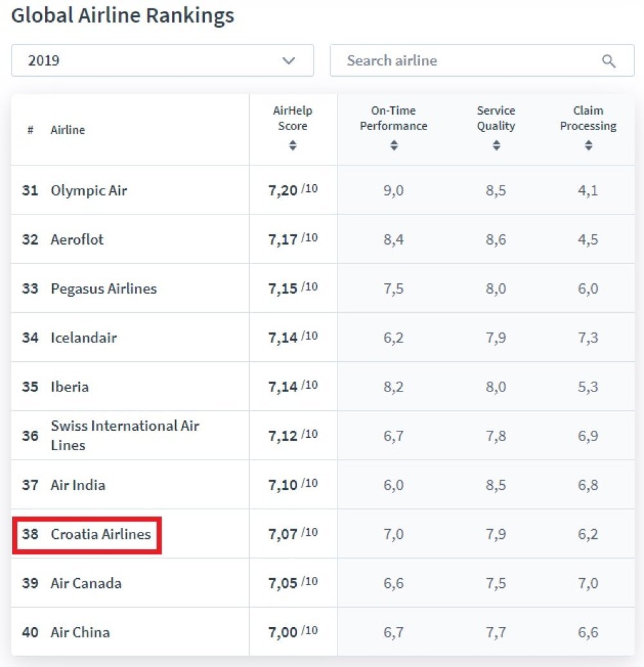Sort by Service Quality arrows

tap(496, 146)
